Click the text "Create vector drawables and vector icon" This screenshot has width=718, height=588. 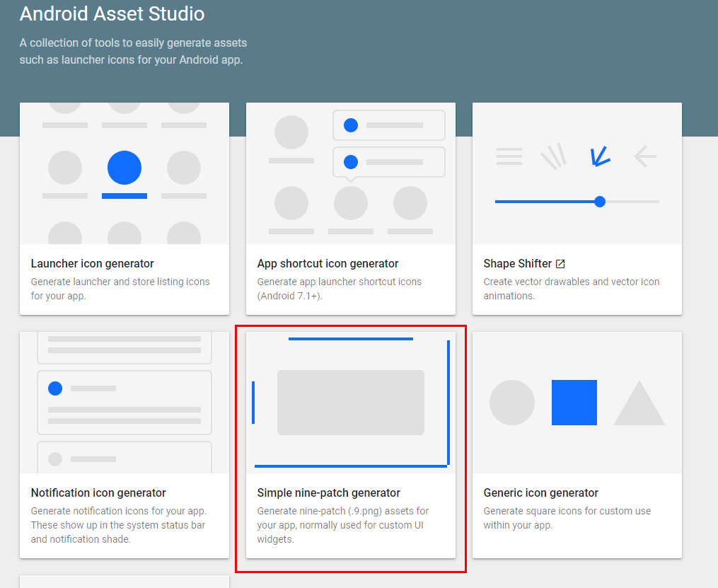click(572, 282)
